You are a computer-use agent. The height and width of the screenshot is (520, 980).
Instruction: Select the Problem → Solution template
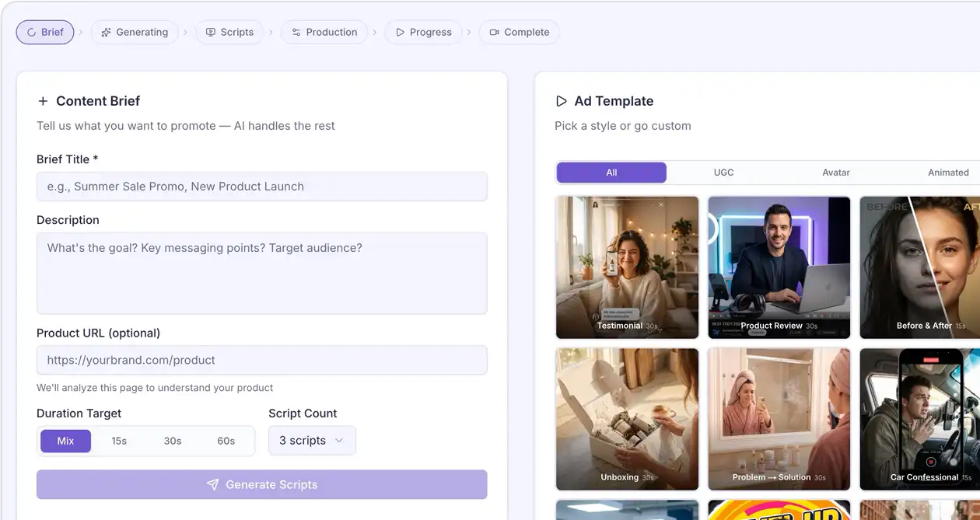779,419
